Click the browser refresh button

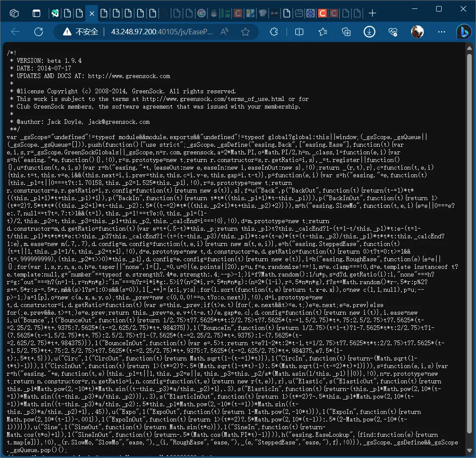(39, 32)
